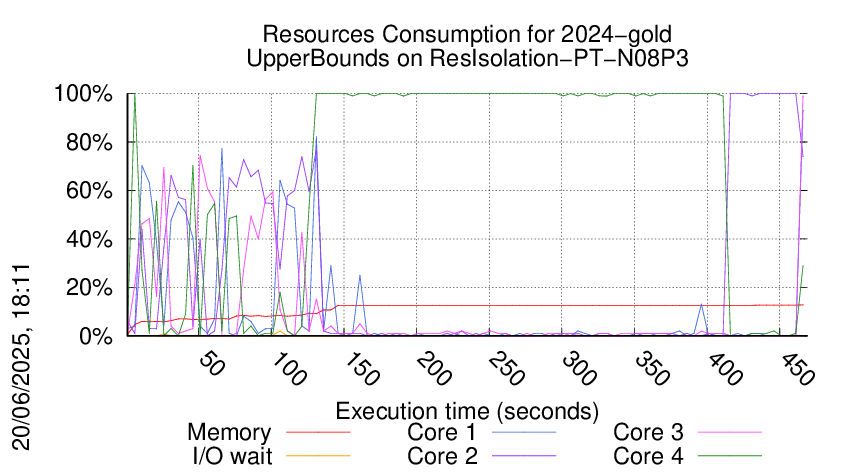Click the '100' x-axis tick label
Viewport: 850px width, 475px height.
click(289, 369)
